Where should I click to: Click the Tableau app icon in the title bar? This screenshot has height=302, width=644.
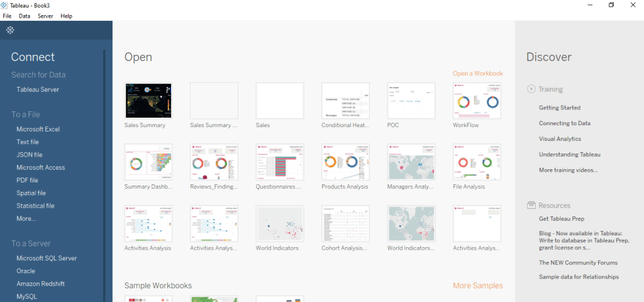4,5
